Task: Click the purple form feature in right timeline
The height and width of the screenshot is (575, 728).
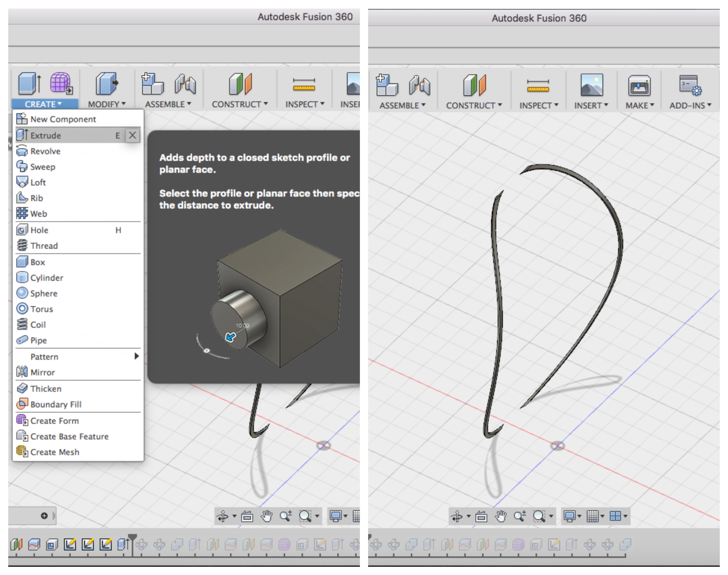Action: (x=519, y=544)
